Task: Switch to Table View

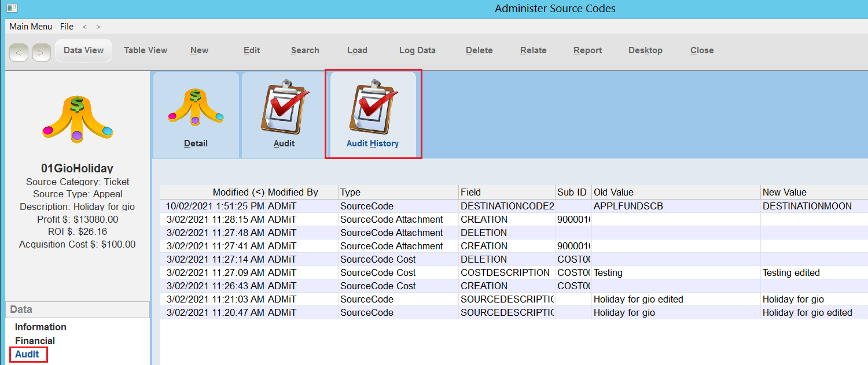Action: [146, 50]
